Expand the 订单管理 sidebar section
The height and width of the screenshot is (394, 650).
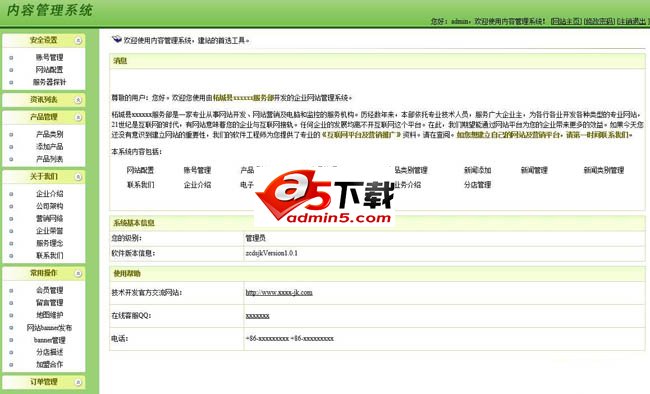pyautogui.click(x=78, y=382)
